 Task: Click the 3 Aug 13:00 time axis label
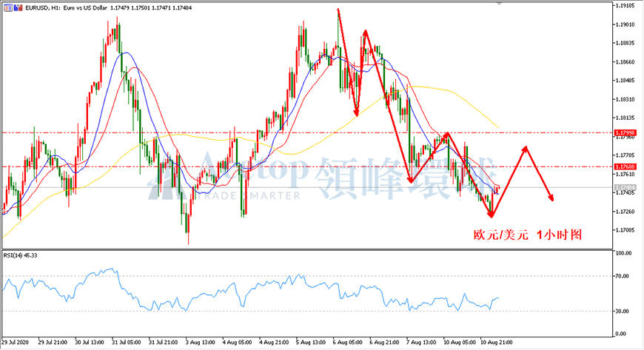[x=200, y=342]
